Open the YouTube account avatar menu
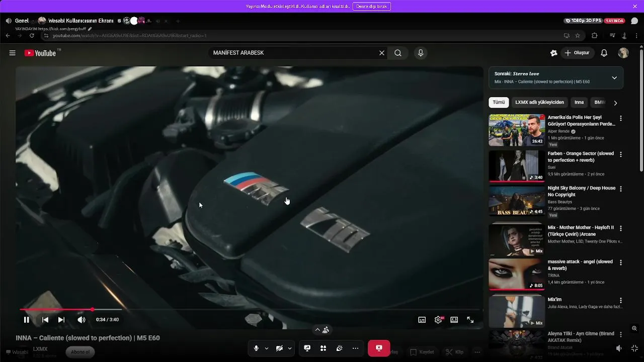The height and width of the screenshot is (362, 644). tap(623, 53)
